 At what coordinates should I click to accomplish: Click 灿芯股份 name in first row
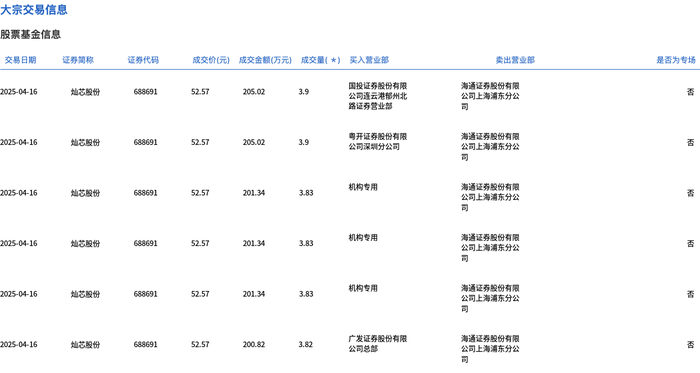[x=85, y=92]
